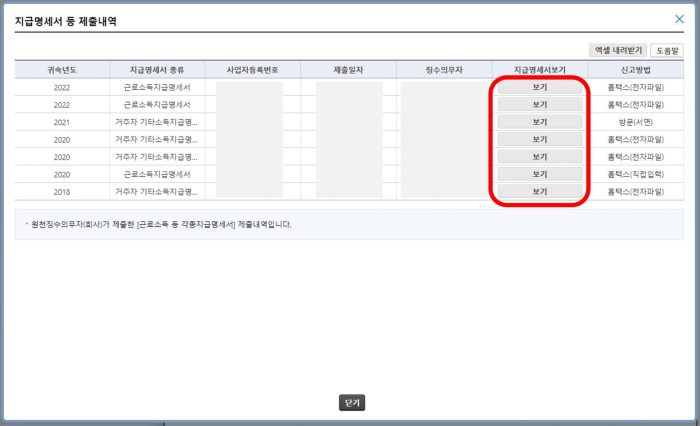Click the 신고방법 column header
The width and height of the screenshot is (700, 426).
click(636, 70)
